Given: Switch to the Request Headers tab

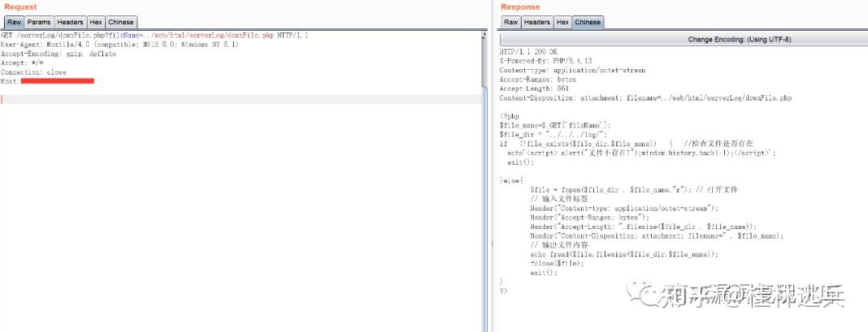Looking at the screenshot, I should click(70, 23).
